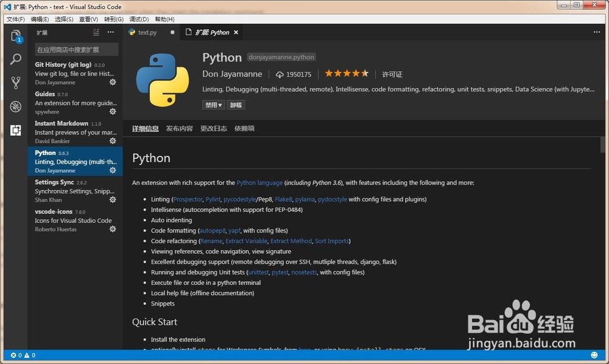This screenshot has height=364, width=609.
Task: Open the yapf link
Action: pos(234,231)
